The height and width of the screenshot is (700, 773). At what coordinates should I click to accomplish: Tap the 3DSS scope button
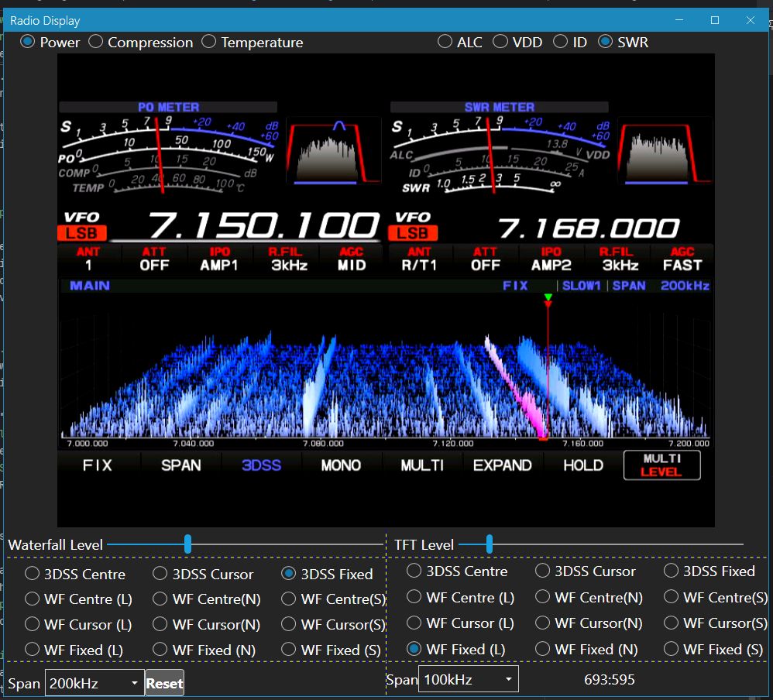pos(261,465)
